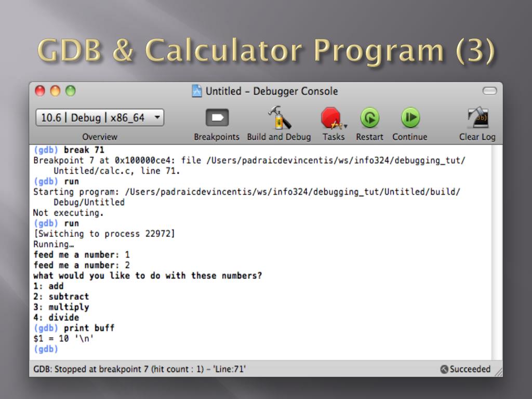Image resolution: width=532 pixels, height=399 pixels.
Task: Click the last empty (gdb) prompt line
Action: [x=46, y=349]
